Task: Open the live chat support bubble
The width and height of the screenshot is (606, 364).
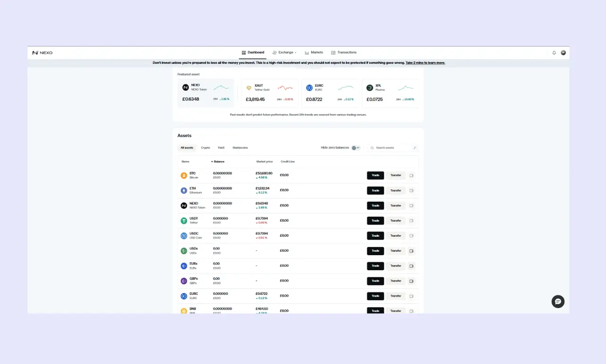Action: coord(558,302)
